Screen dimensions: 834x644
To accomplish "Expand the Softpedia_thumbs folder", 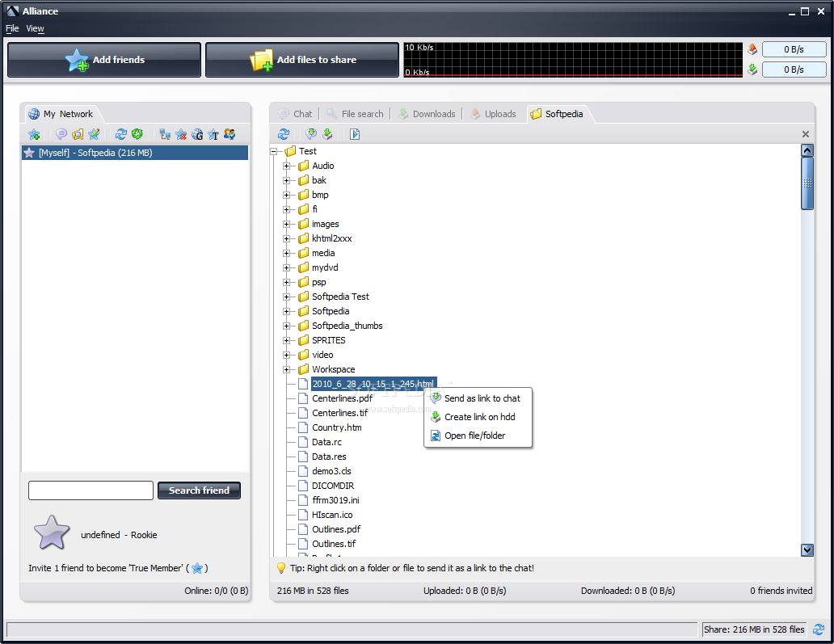I will [x=286, y=326].
